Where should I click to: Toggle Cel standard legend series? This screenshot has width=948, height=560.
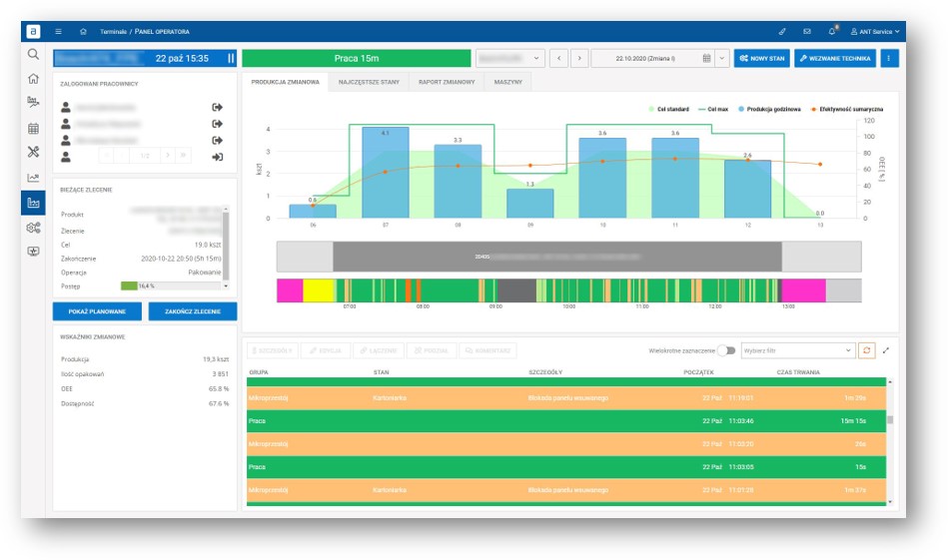[x=668, y=110]
